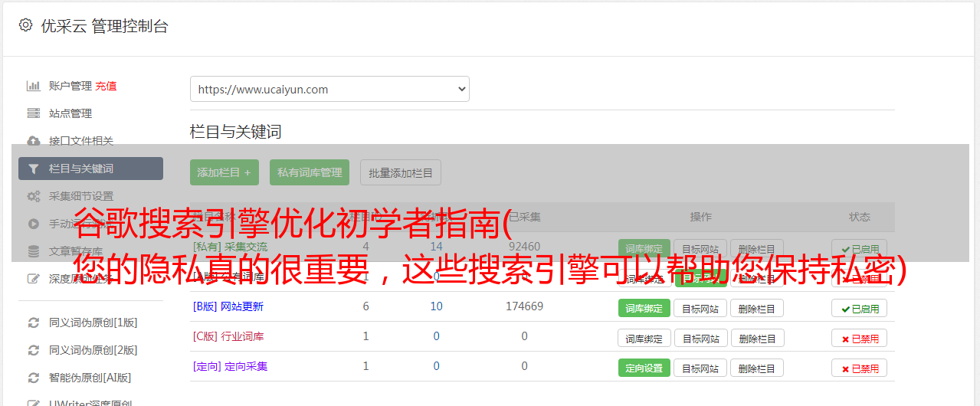Click 删除栏目 for 采集交流 row
Image resolution: width=980 pixels, height=406 pixels.
tap(757, 249)
